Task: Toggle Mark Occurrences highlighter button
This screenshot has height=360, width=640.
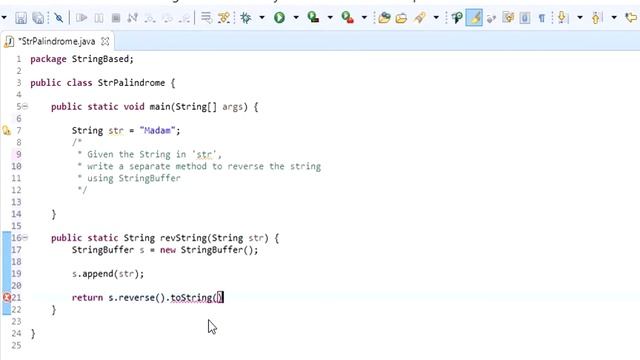Action: [474, 18]
